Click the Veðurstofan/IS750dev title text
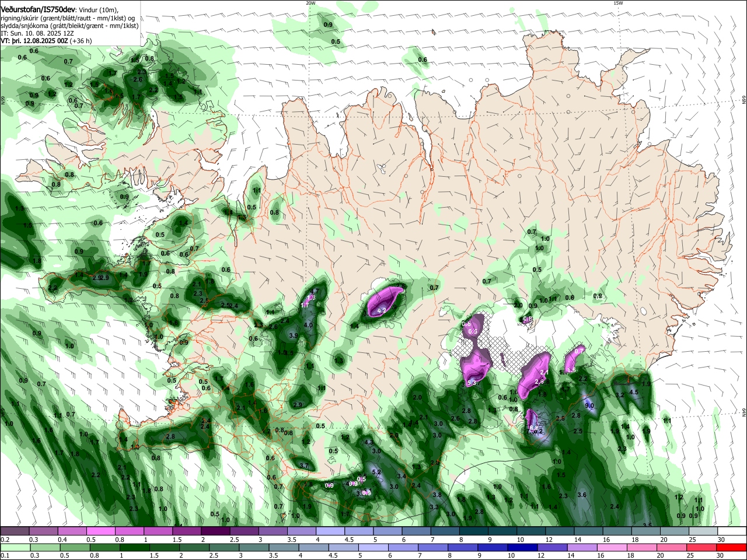This screenshot has width=747, height=560. [37, 10]
